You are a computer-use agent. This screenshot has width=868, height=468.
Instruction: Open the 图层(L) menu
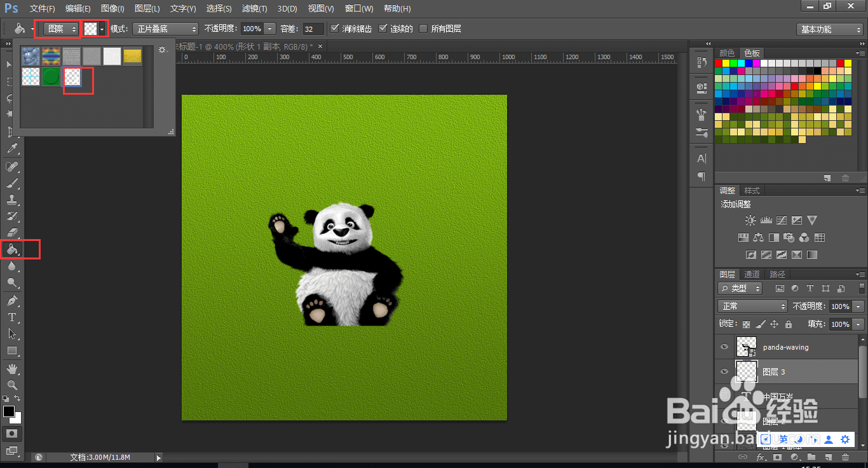click(147, 9)
